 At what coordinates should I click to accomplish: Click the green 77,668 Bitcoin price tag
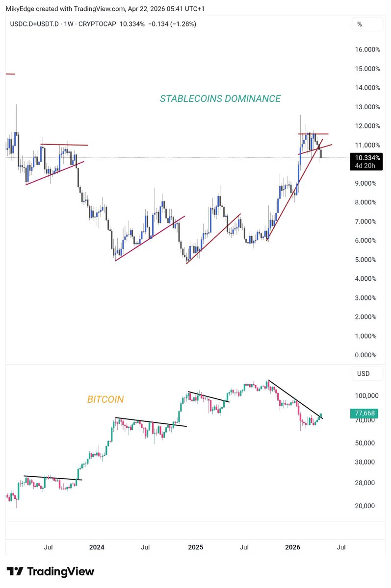(366, 414)
